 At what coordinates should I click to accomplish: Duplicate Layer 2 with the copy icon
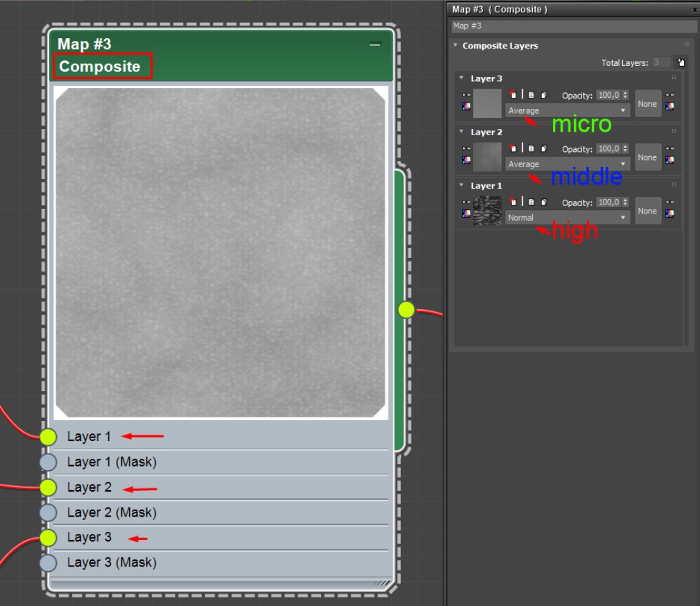point(543,148)
